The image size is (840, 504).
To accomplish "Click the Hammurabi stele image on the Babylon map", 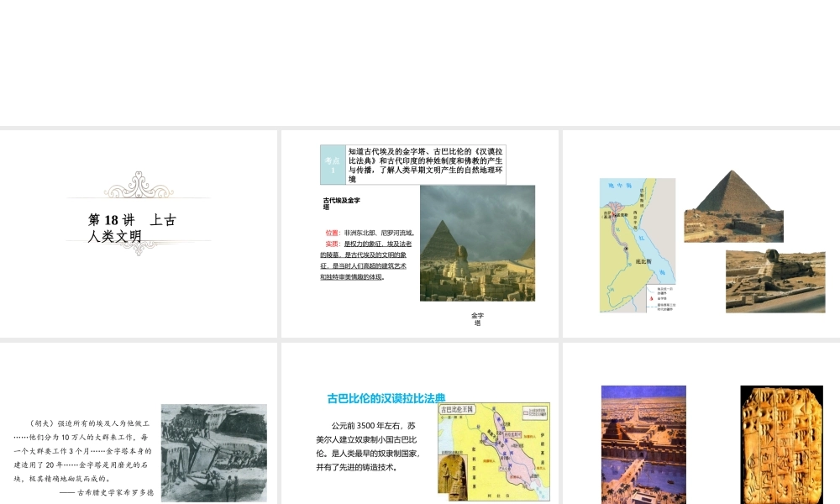I will [453, 476].
